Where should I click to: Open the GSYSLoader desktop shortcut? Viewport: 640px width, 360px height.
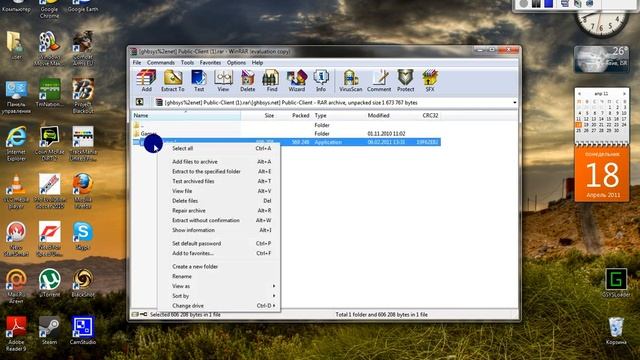616,282
